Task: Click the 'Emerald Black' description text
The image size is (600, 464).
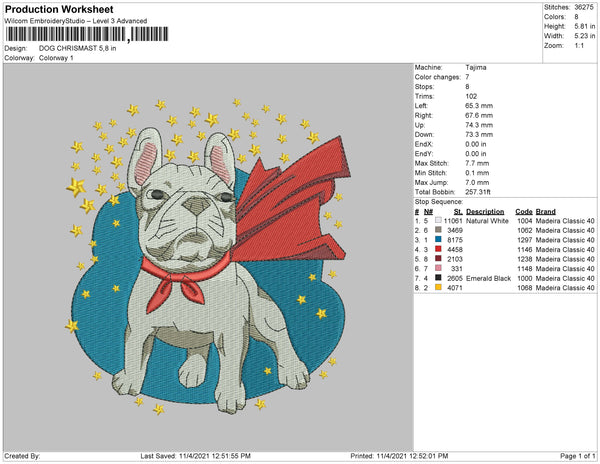Action: pyautogui.click(x=488, y=278)
